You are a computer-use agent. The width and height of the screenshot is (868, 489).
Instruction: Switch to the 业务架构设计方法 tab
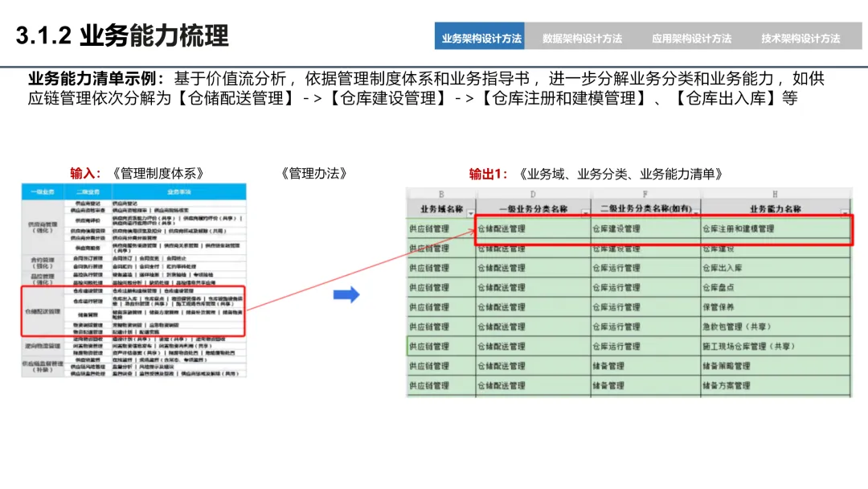coord(480,36)
